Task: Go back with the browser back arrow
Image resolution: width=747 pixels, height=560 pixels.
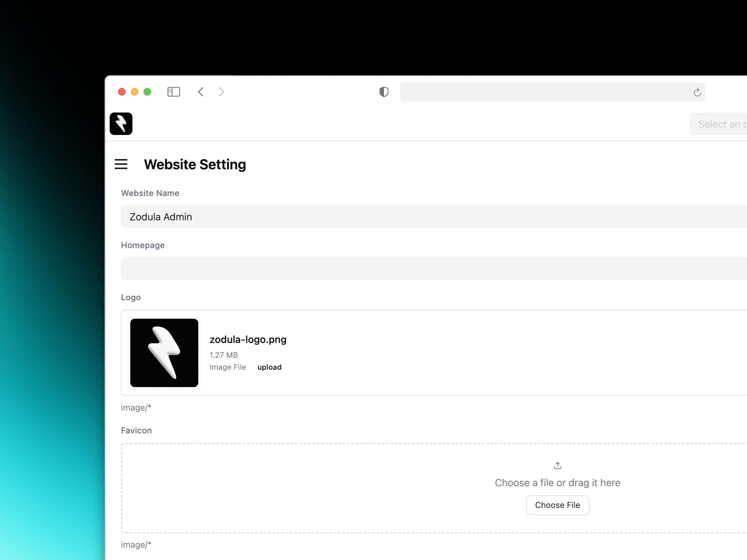Action: (x=201, y=92)
